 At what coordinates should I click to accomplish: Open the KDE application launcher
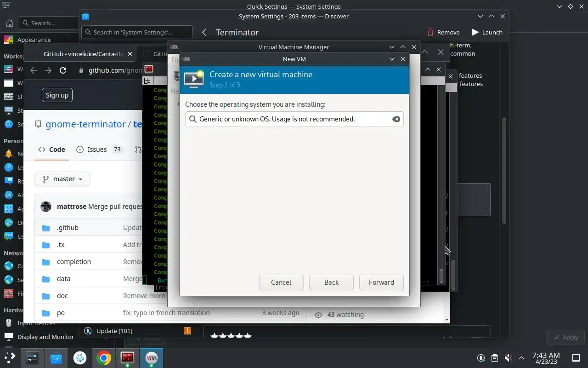tap(10, 357)
